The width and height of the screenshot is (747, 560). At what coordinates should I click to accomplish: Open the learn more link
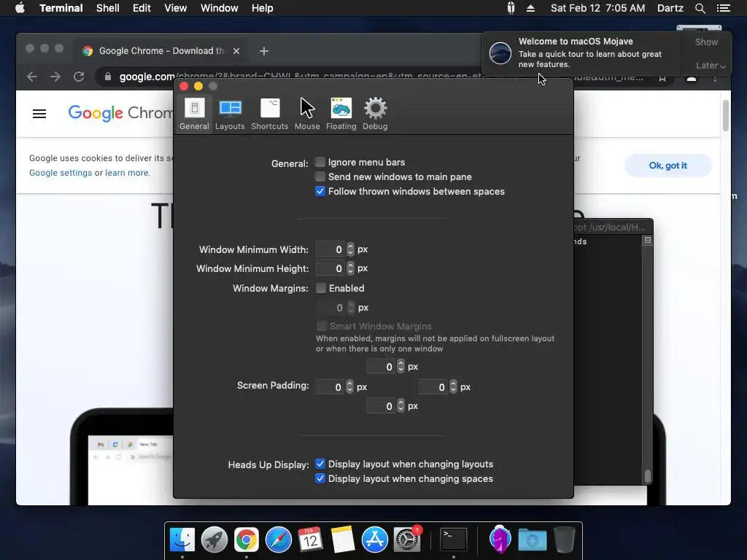pyautogui.click(x=127, y=173)
